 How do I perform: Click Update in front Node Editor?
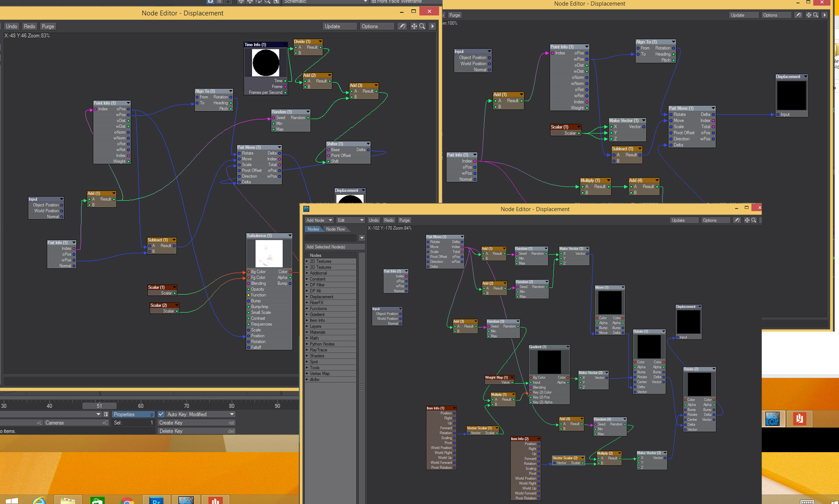click(x=684, y=220)
